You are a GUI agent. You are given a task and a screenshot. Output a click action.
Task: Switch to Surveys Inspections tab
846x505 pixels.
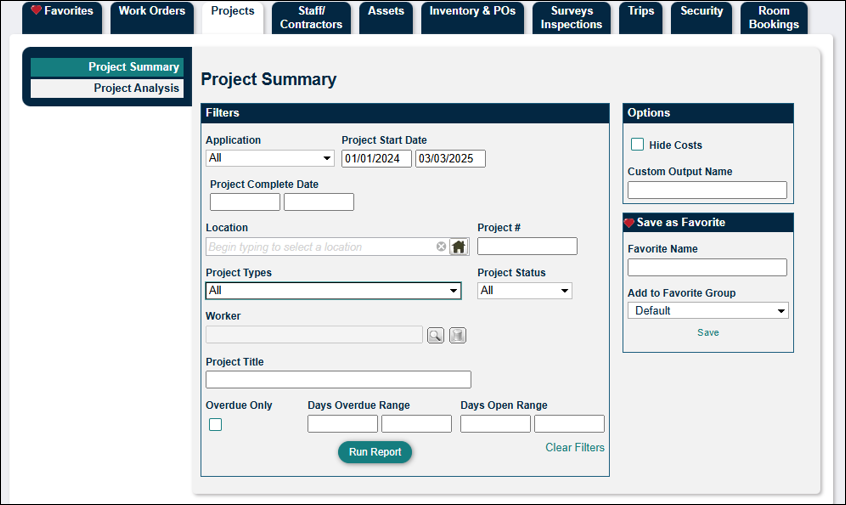point(571,17)
